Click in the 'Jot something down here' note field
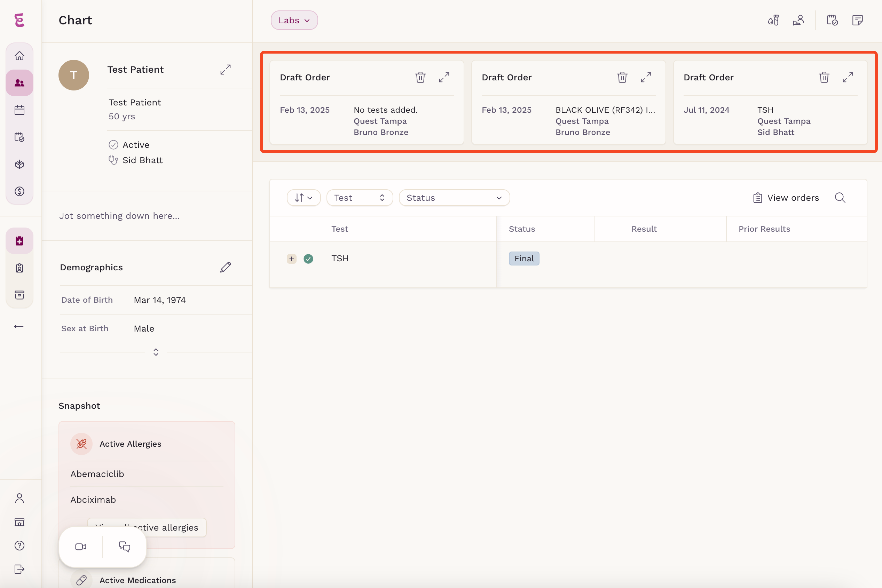Screen dimensions: 882x588 click(119, 216)
